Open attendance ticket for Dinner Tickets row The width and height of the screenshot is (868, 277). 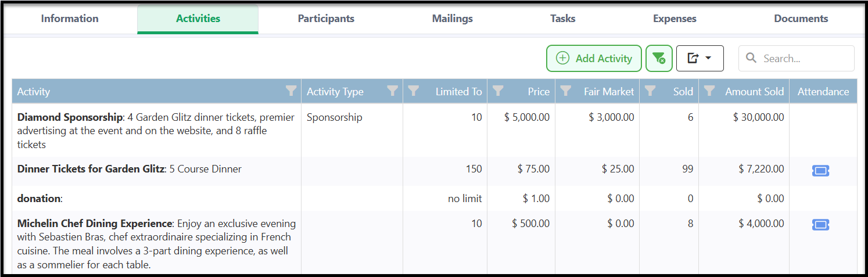click(820, 171)
